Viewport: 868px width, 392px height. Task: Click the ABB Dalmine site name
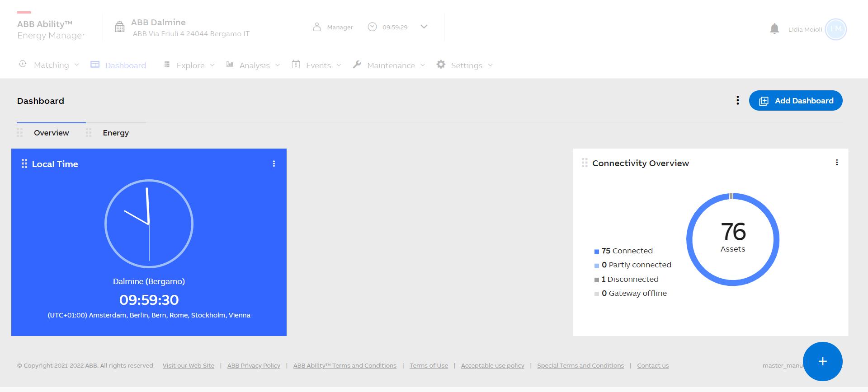[158, 22]
